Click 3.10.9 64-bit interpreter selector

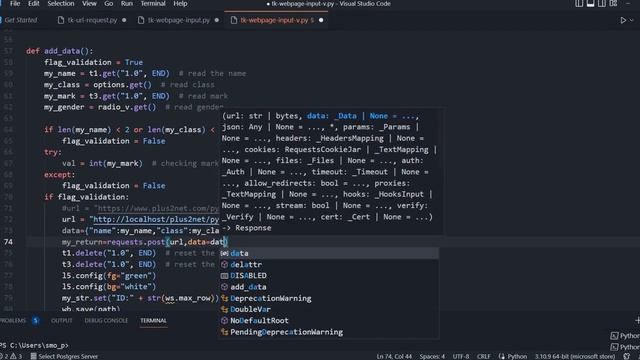coord(575,356)
